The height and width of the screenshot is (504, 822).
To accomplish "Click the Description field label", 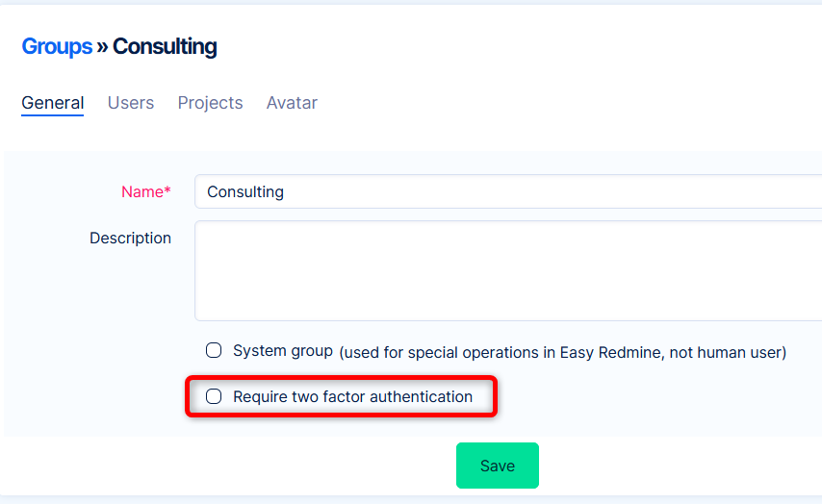I will [130, 238].
